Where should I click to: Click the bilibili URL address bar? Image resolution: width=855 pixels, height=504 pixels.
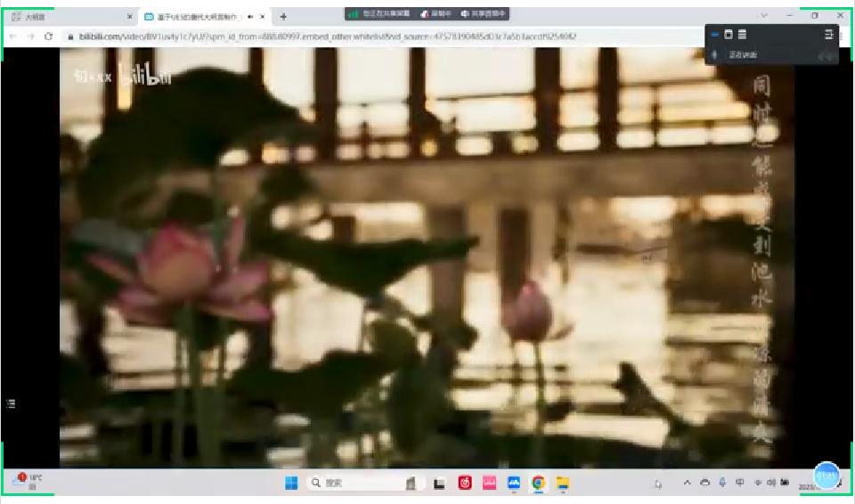pyautogui.click(x=356, y=37)
